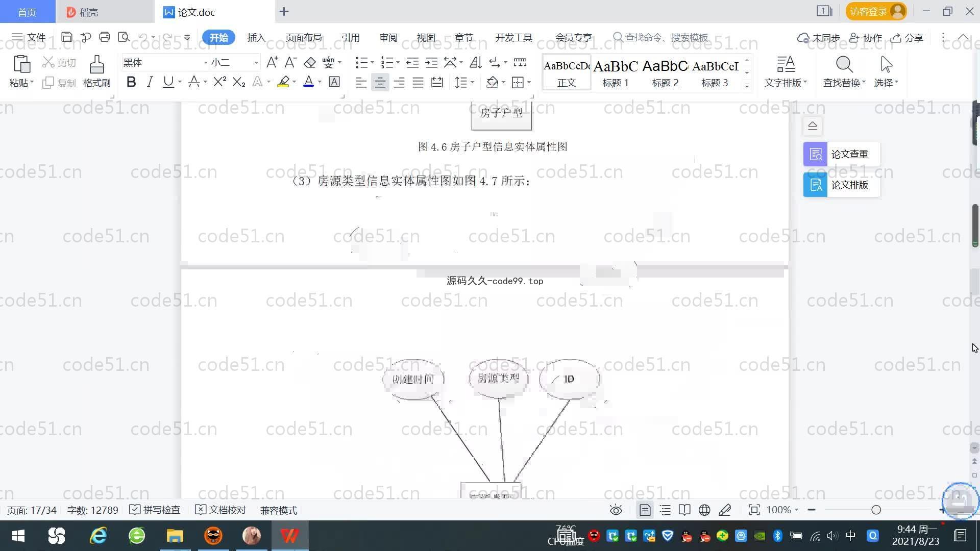Expand the styles gallery
The height and width of the screenshot is (551, 980).
747,86
